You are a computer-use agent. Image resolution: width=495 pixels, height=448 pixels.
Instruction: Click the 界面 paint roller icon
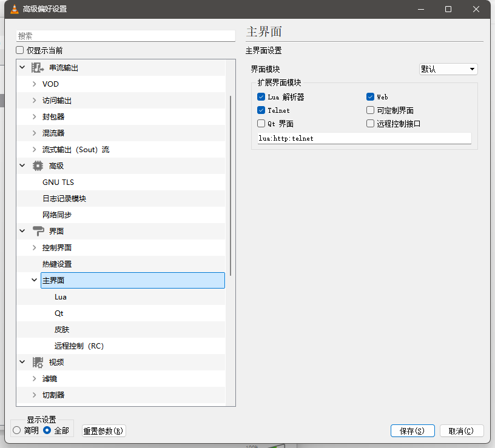pos(38,231)
